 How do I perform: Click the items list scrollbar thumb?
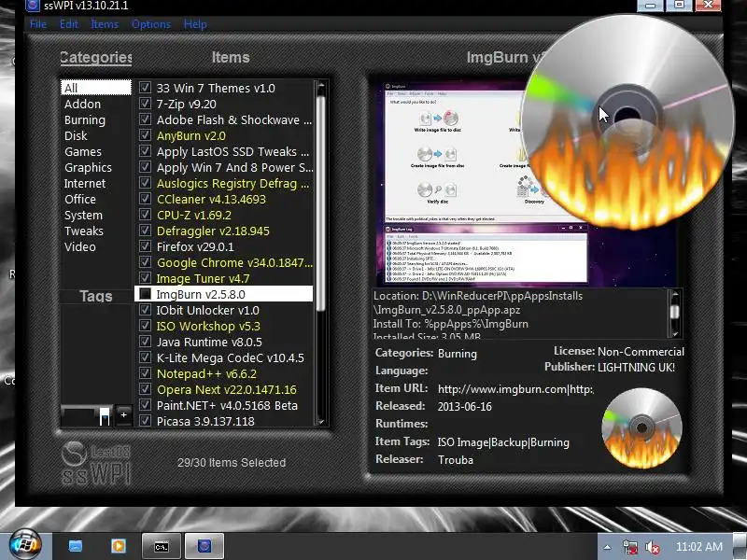320,203
